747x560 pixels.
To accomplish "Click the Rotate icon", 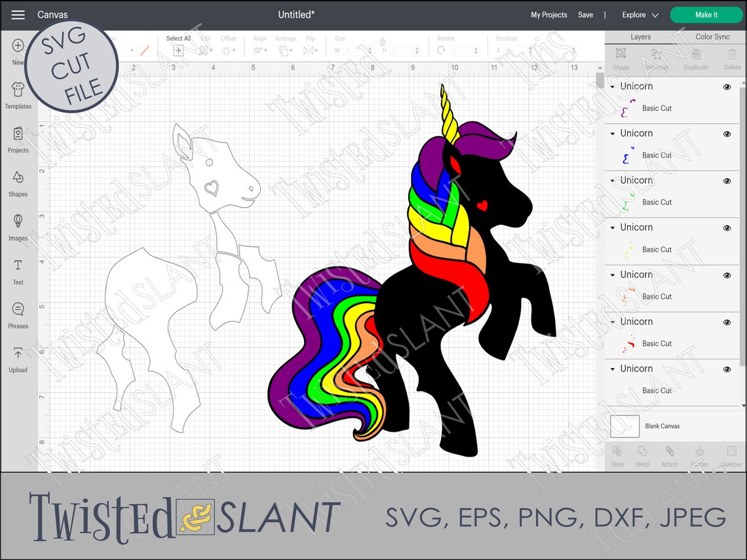I will click(441, 50).
